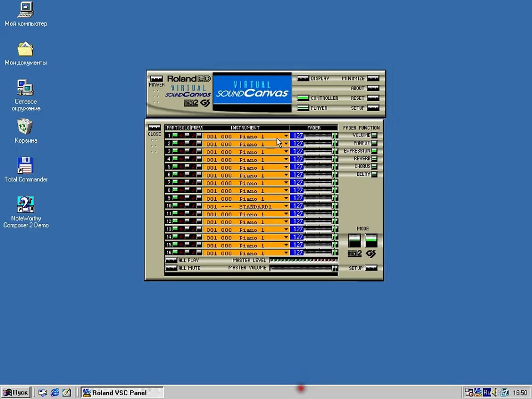This screenshot has height=399, width=532.
Task: Click the RESET button
Action: click(x=373, y=98)
